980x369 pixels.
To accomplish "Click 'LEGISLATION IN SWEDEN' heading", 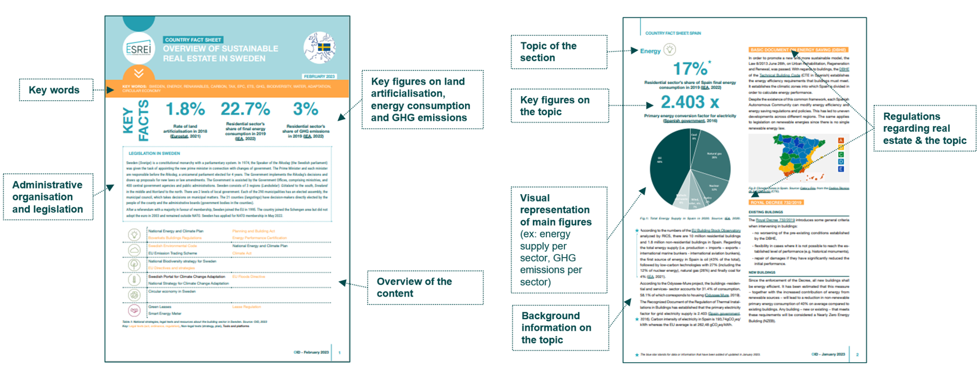I will (x=154, y=153).
